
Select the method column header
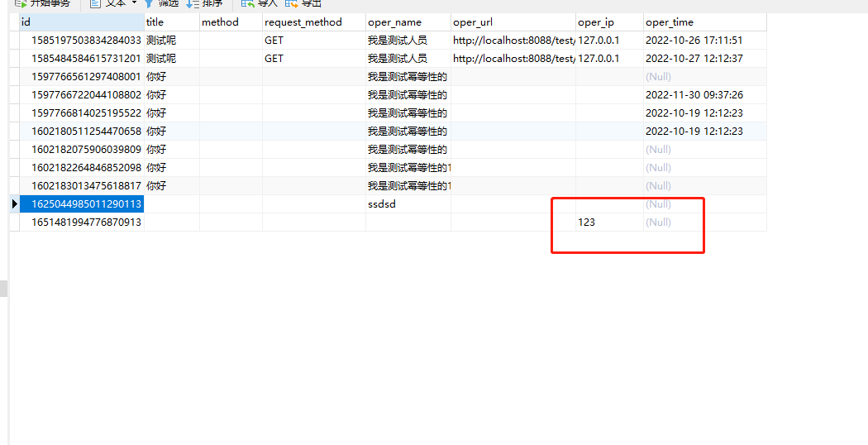(231, 22)
